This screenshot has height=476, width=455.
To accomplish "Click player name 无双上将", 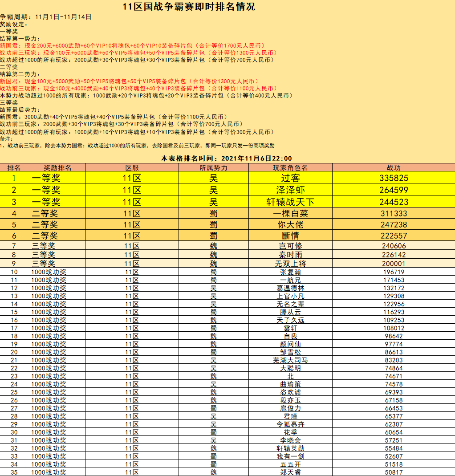I will coord(290,264).
